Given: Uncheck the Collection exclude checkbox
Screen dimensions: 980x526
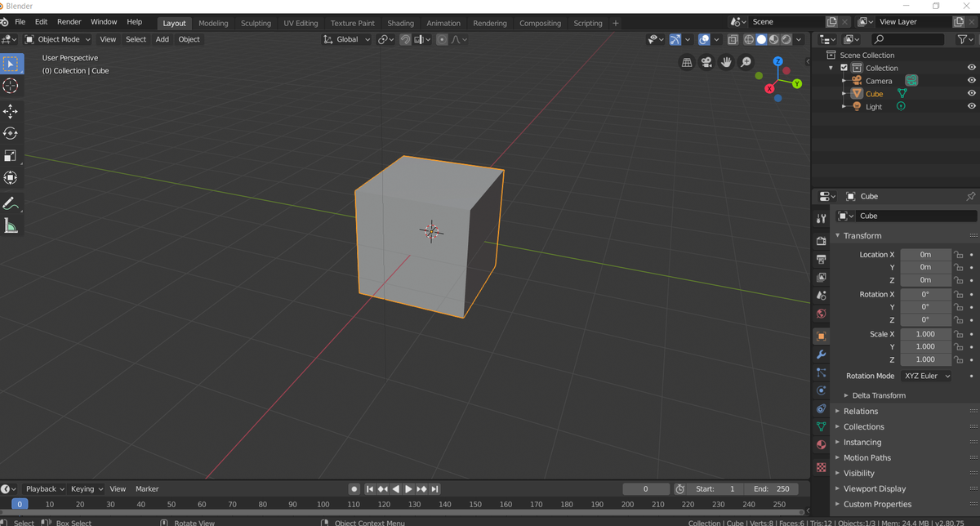Looking at the screenshot, I should point(844,68).
